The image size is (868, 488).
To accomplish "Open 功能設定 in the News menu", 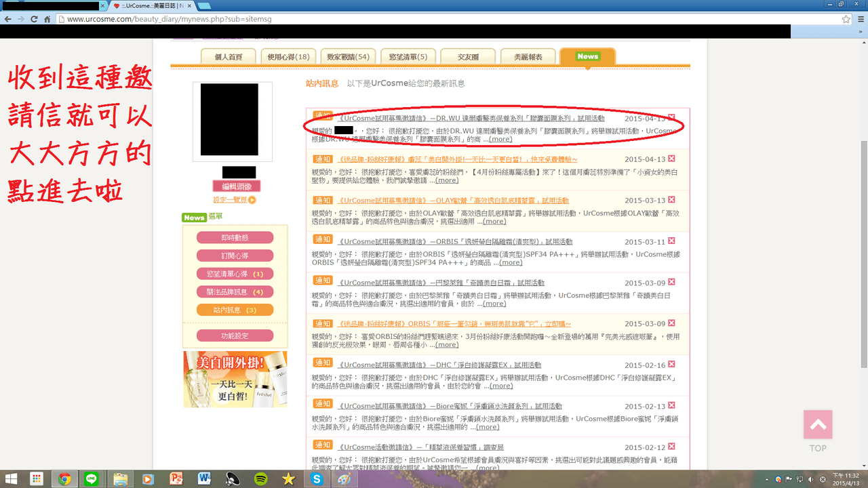I will click(x=235, y=335).
